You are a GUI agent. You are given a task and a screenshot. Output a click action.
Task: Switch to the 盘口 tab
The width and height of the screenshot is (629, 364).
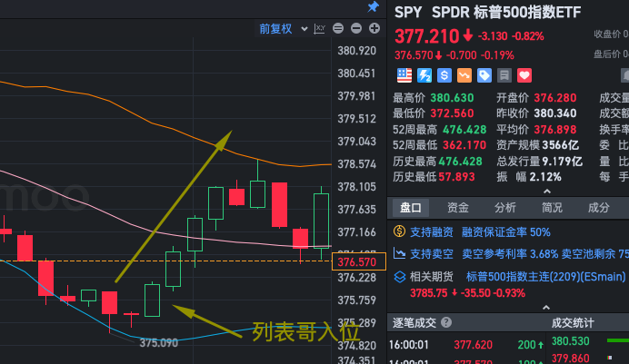(x=410, y=208)
